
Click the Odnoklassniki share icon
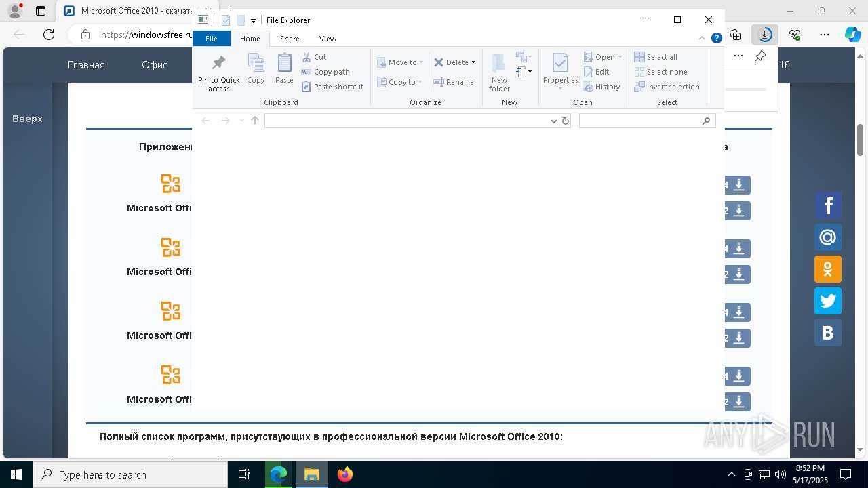pos(828,269)
